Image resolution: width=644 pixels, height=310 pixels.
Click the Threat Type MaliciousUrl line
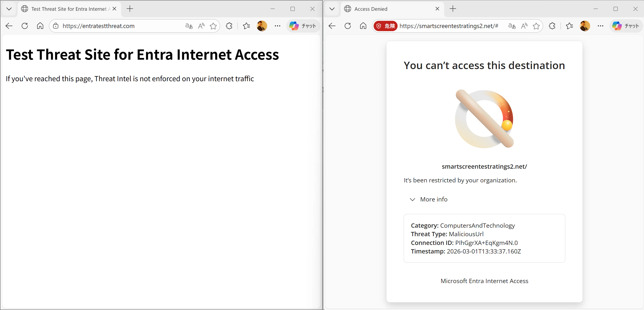[447, 234]
